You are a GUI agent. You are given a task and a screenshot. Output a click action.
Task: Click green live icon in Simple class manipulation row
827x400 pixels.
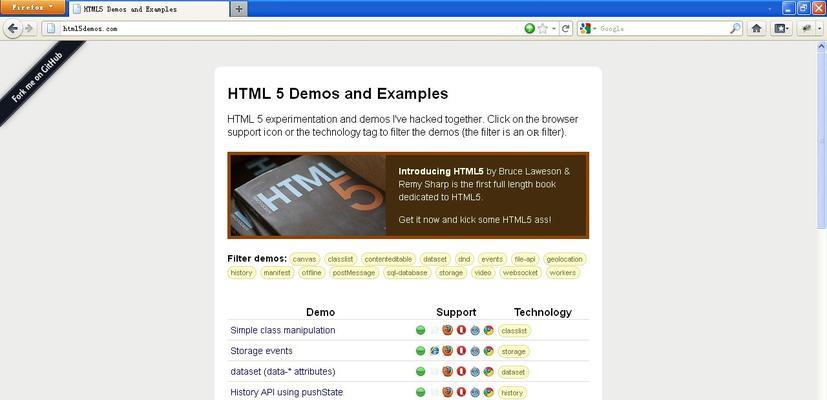[420, 330]
